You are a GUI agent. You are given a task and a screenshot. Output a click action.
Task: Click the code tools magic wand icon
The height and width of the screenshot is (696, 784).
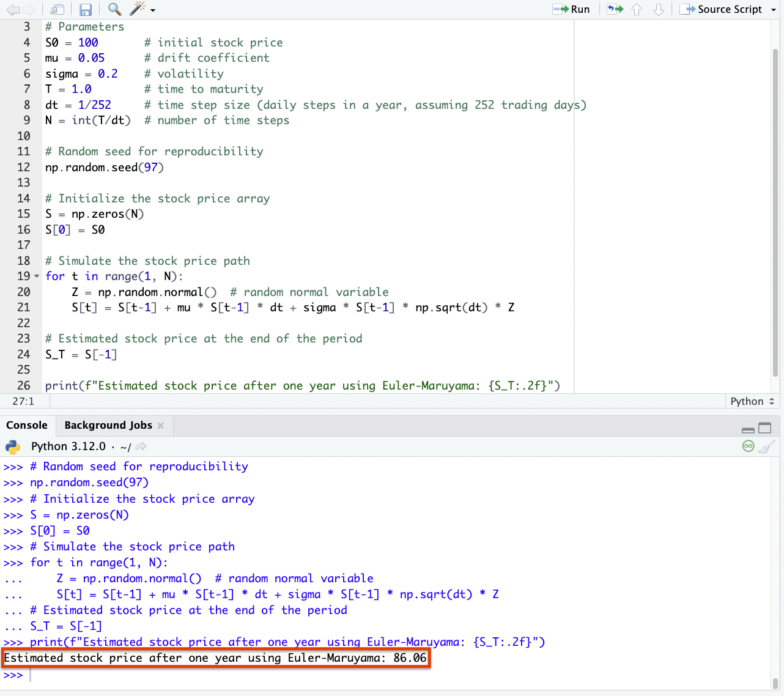pyautogui.click(x=138, y=9)
